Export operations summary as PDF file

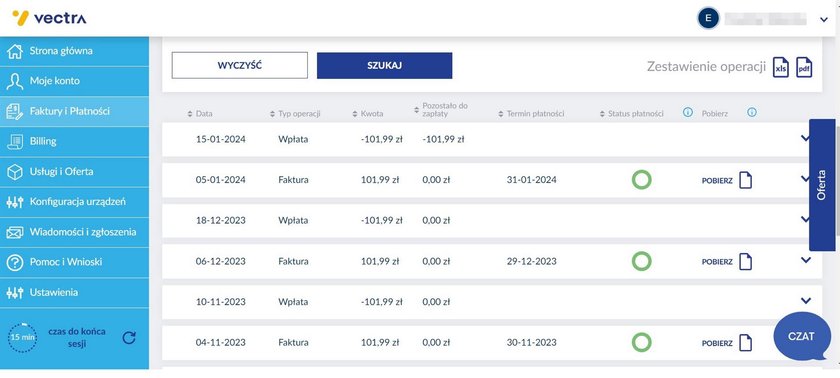coord(804,68)
